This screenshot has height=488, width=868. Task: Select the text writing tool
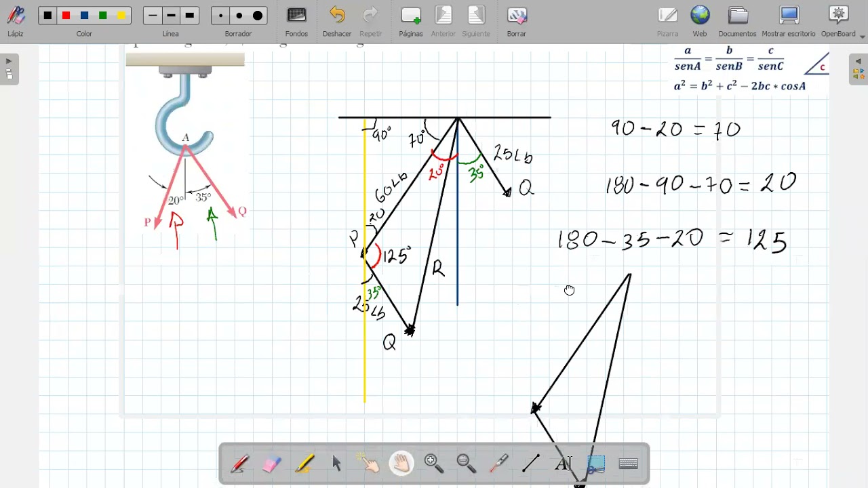click(564, 464)
